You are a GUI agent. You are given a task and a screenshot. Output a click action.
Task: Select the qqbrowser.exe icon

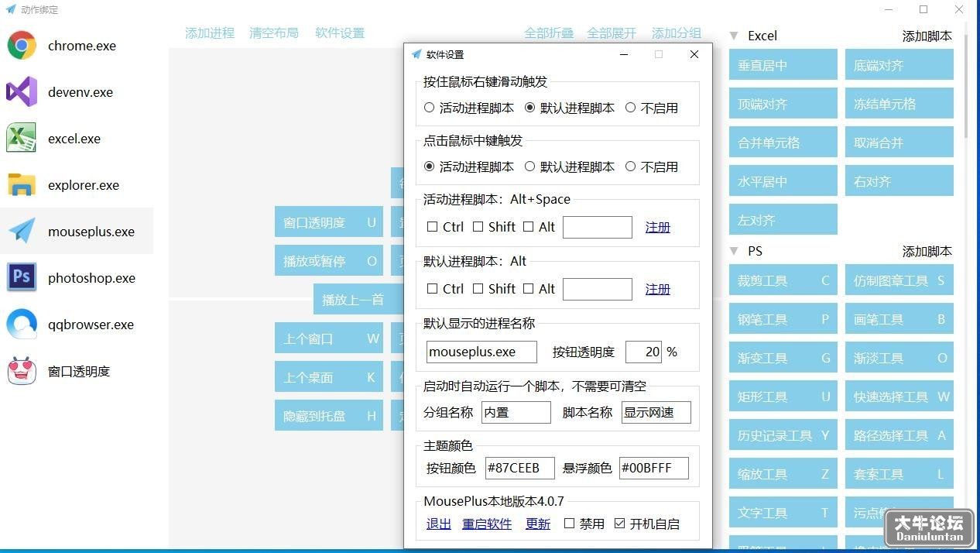pyautogui.click(x=22, y=325)
